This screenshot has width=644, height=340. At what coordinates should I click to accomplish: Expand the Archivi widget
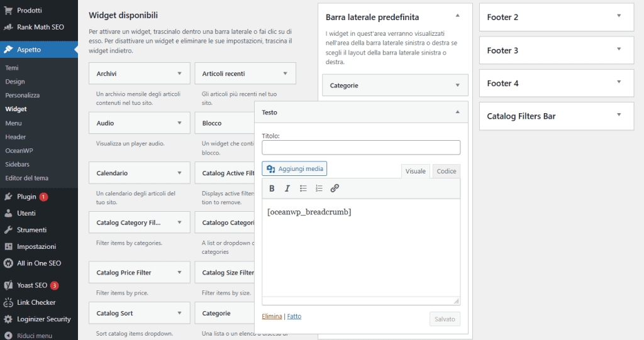pyautogui.click(x=179, y=74)
